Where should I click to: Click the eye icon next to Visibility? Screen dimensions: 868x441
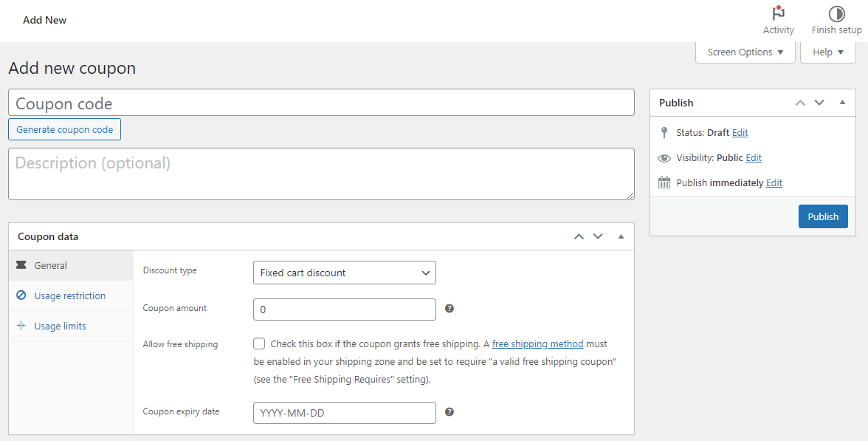(x=664, y=157)
